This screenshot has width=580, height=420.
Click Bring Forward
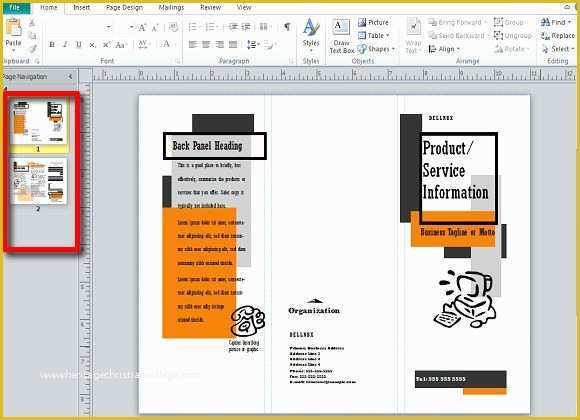pyautogui.click(x=457, y=23)
